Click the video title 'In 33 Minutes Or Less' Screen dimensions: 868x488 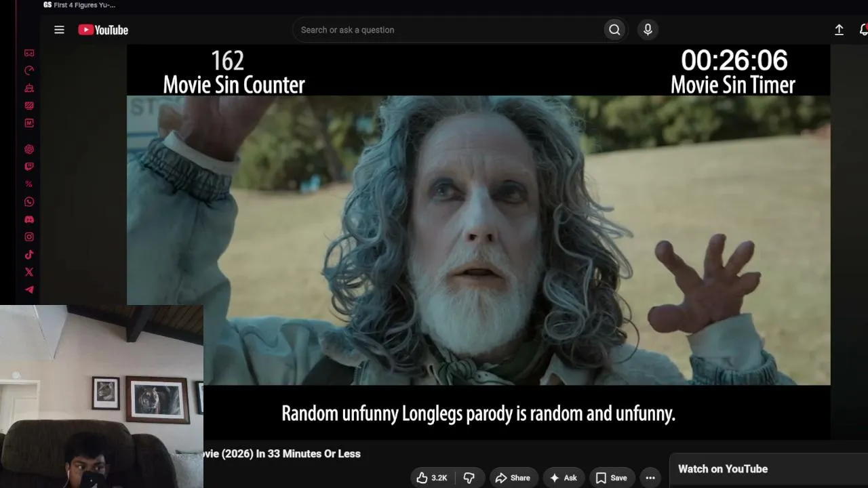tap(309, 454)
